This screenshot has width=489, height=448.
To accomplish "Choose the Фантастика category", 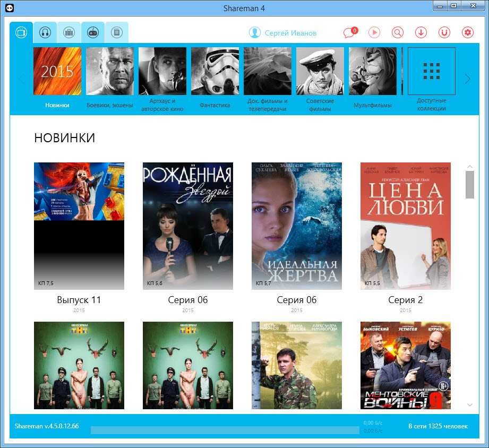I will (215, 71).
